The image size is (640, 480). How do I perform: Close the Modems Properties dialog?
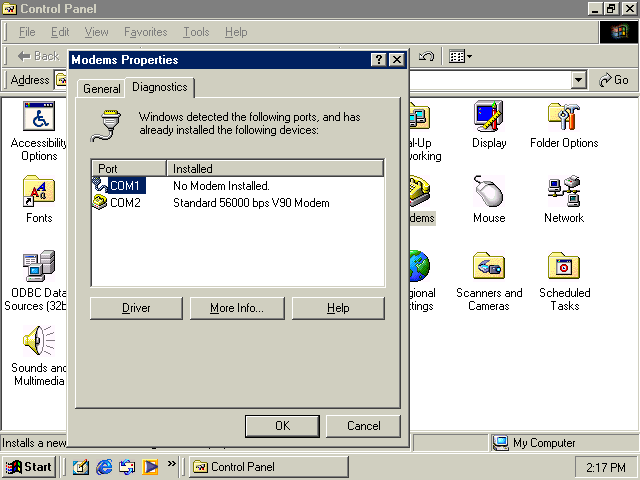click(396, 60)
